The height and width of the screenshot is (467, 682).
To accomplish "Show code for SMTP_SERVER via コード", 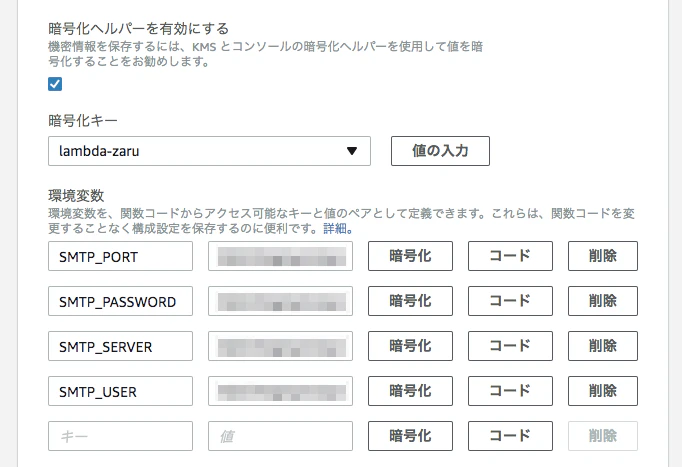I will (x=510, y=346).
